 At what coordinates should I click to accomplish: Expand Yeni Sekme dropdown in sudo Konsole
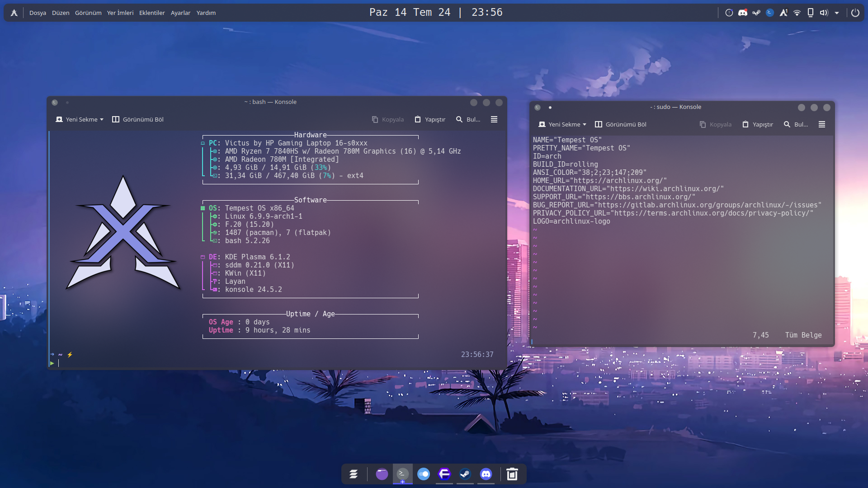tap(585, 124)
